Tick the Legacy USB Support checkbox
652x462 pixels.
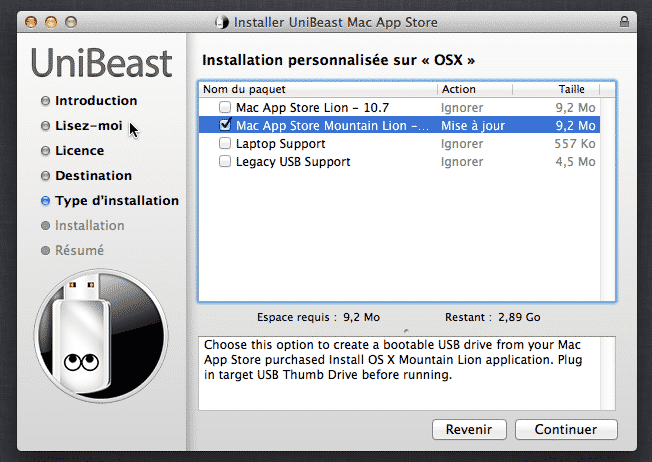(x=225, y=161)
